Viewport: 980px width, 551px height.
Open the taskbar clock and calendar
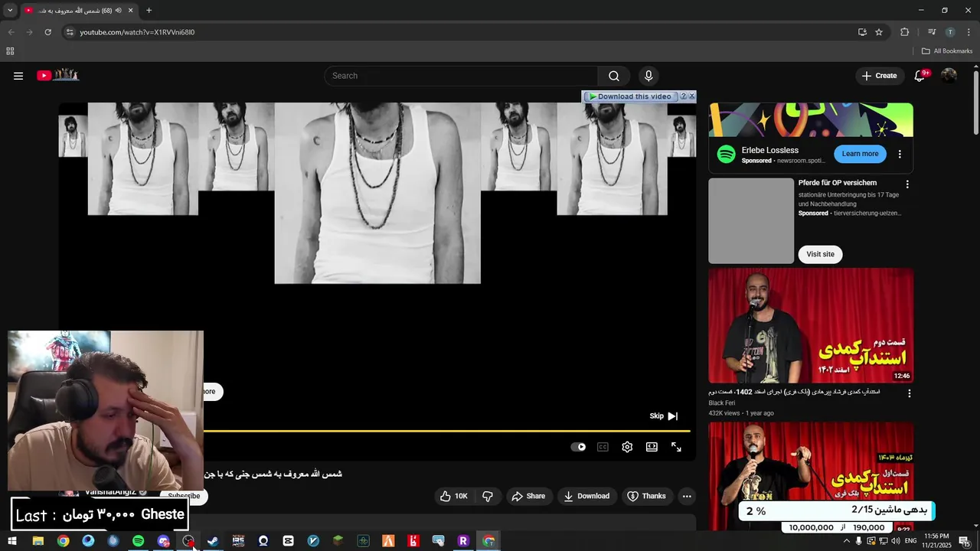click(936, 540)
